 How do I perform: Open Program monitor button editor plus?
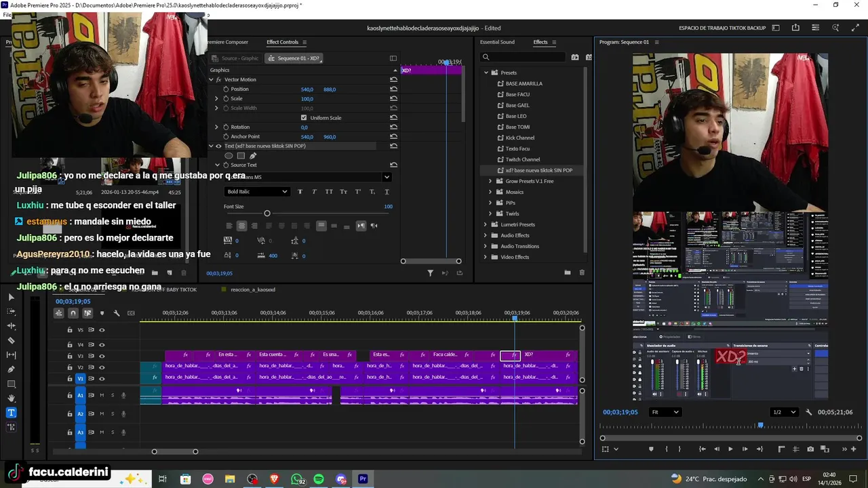[x=853, y=449]
